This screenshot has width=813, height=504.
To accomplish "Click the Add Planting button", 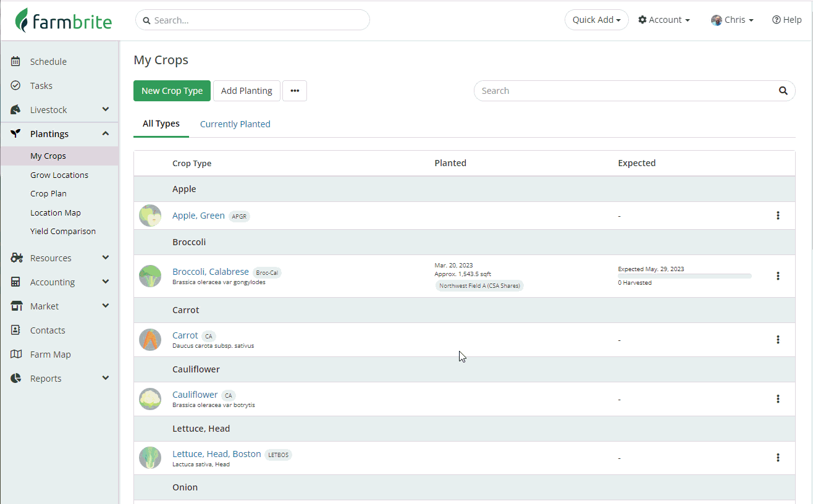I will coord(246,91).
